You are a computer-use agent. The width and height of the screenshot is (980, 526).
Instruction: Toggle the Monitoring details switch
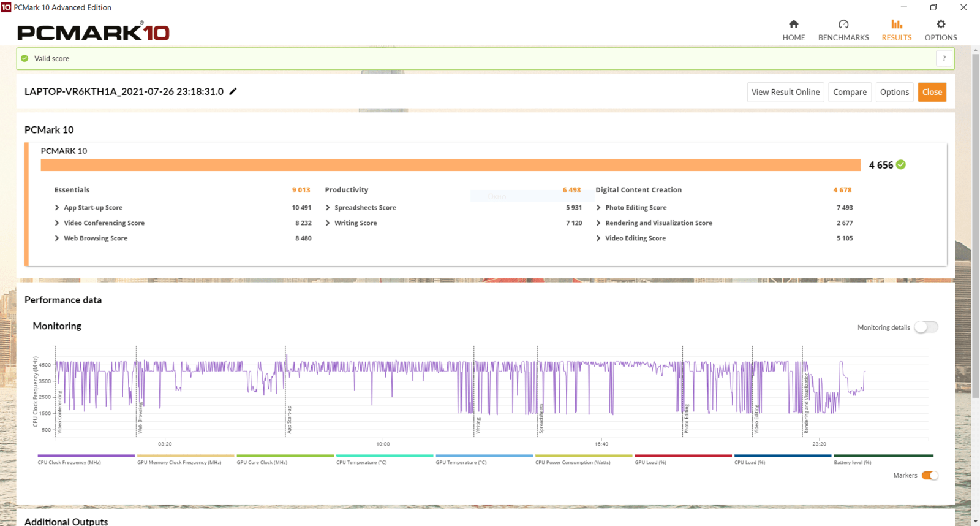point(926,327)
